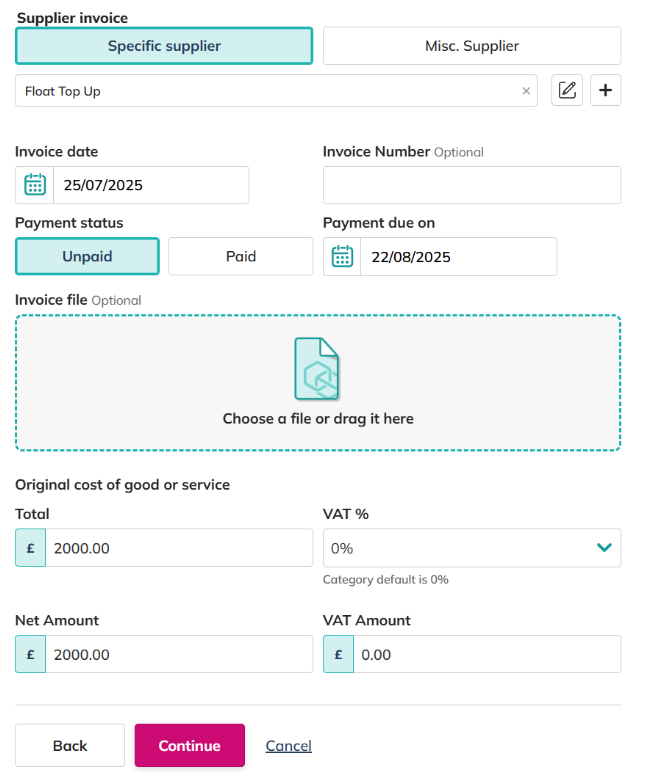
Task: Select the Specific supplier option
Action: 164,46
